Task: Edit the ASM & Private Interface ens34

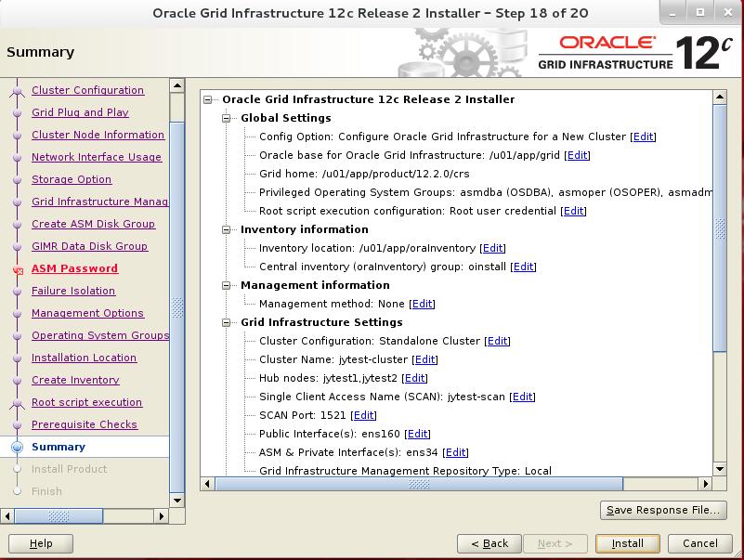Action: [x=455, y=452]
